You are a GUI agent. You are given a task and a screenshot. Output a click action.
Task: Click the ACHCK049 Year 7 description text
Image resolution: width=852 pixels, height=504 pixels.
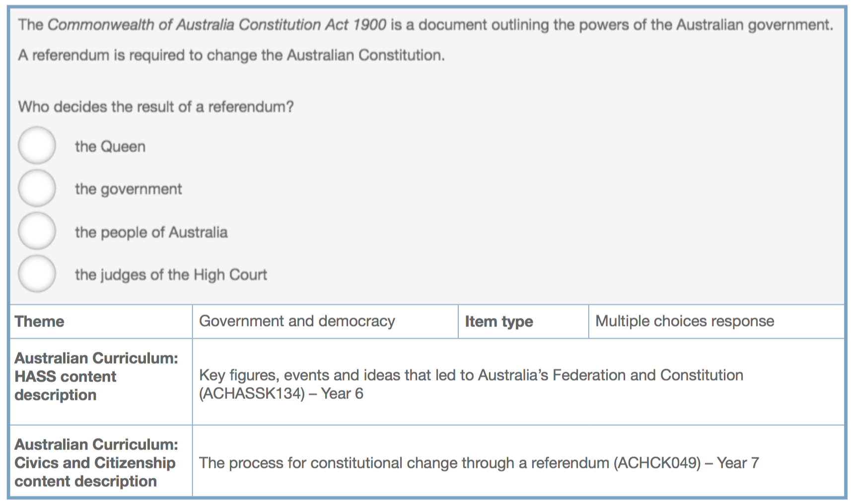(479, 463)
